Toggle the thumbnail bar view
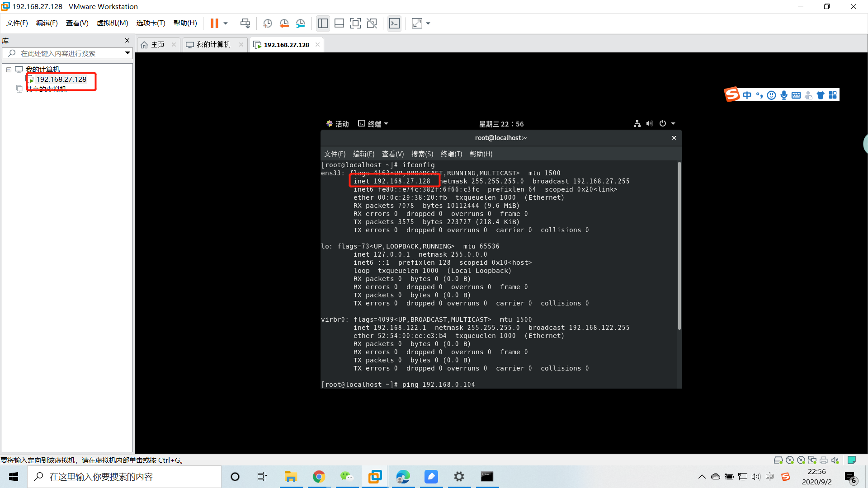Viewport: 868px width, 488px height. point(339,23)
